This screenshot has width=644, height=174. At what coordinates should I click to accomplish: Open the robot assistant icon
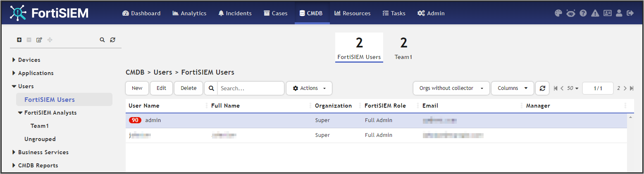coord(571,13)
